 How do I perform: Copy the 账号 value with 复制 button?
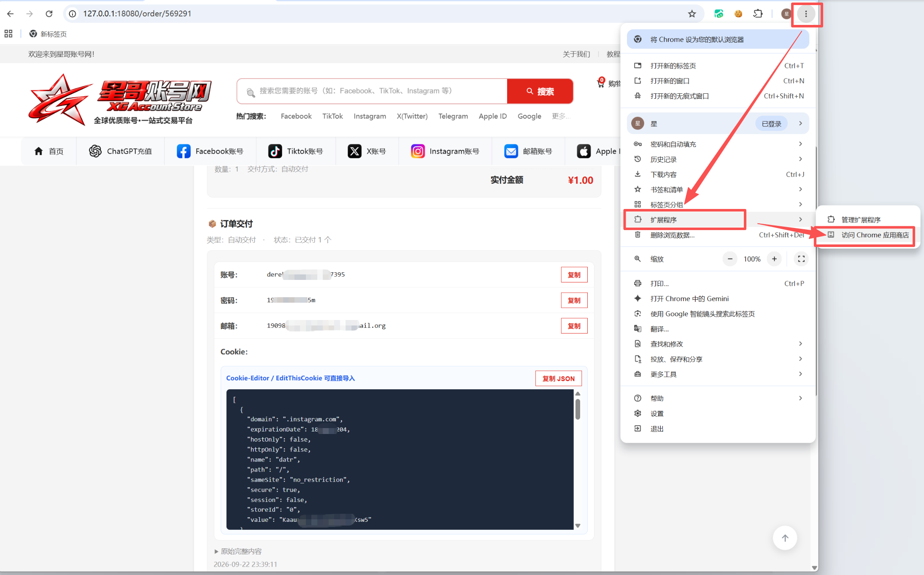pos(574,275)
